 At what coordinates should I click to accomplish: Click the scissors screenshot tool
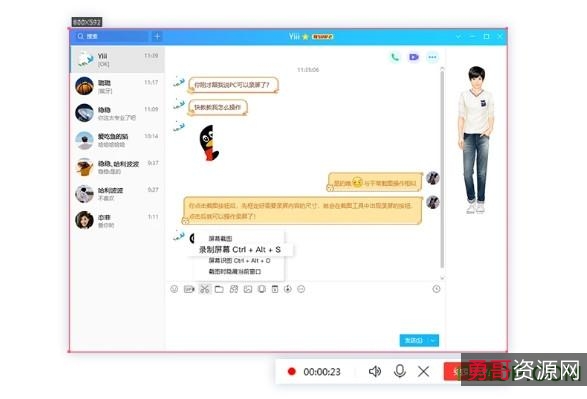pyautogui.click(x=204, y=289)
